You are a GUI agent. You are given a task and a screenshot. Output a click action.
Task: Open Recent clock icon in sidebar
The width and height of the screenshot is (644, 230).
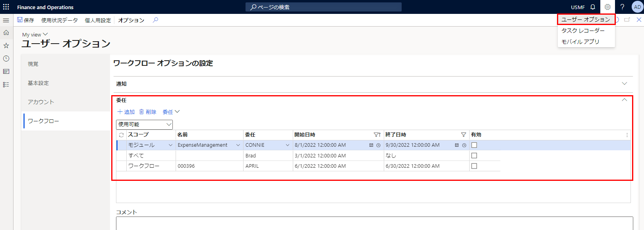tap(6, 58)
